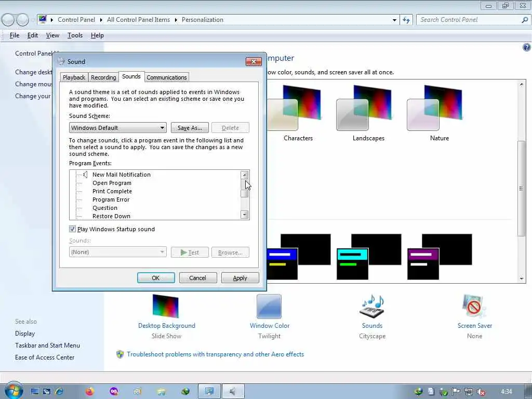Click the network tray icon
The width and height of the screenshot is (532, 399).
click(x=469, y=392)
